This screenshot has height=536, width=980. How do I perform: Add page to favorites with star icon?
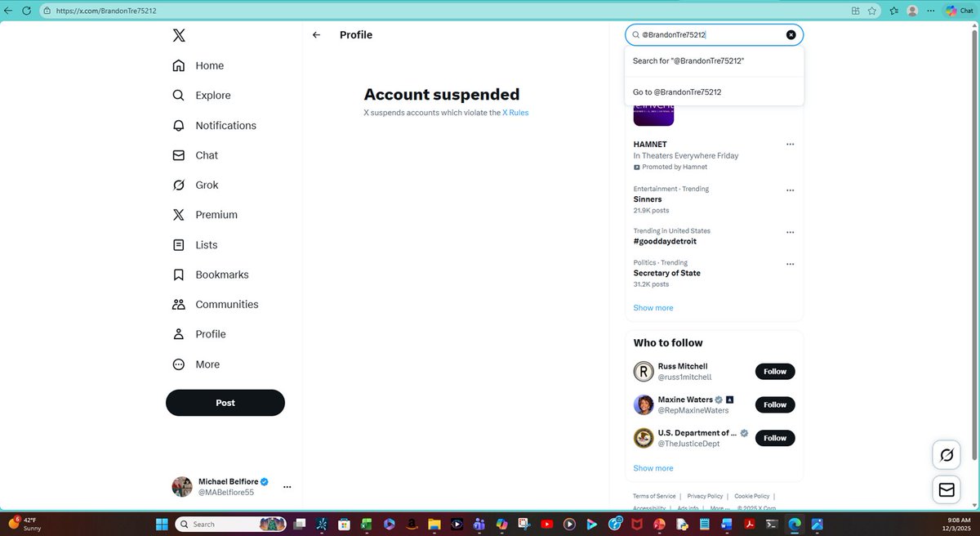click(x=874, y=11)
